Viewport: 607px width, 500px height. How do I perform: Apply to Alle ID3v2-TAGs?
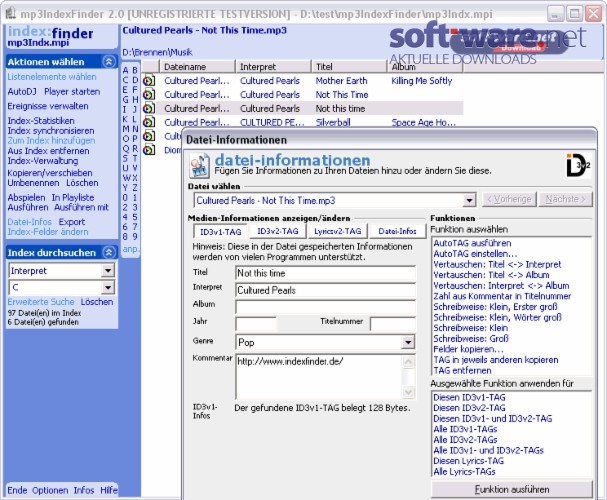click(465, 440)
